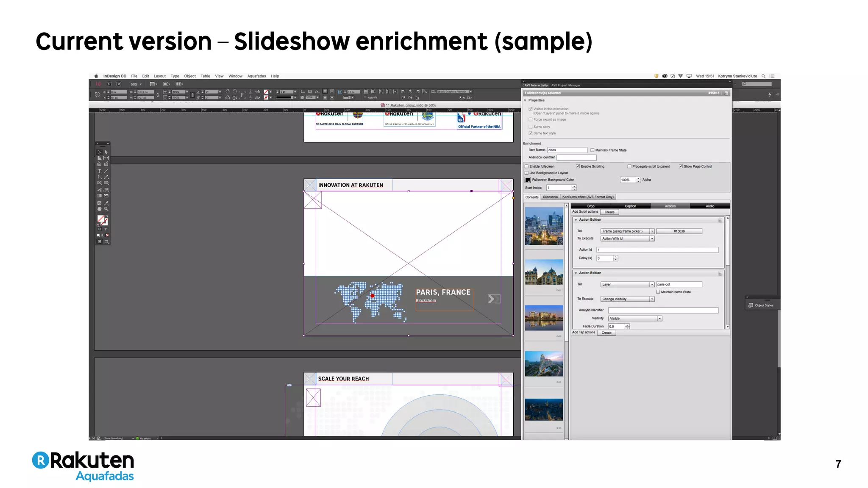Select the Rectangle Frame tool
Screen dimensions: 868x488
[x=99, y=183]
